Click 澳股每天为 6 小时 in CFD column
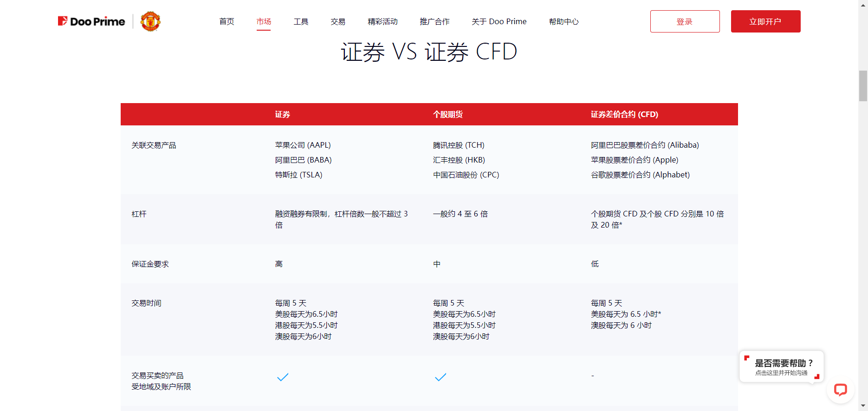 (621, 326)
